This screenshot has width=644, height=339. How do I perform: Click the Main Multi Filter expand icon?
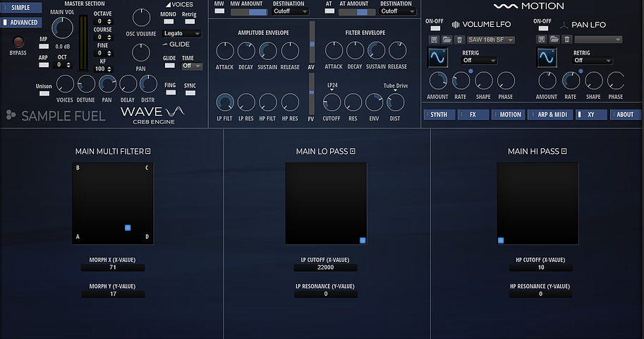click(148, 151)
